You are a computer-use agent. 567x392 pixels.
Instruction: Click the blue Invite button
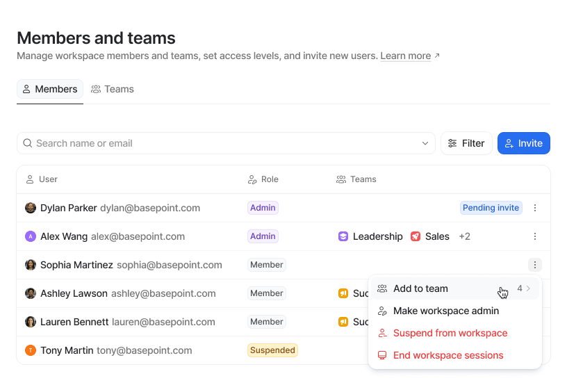click(x=524, y=143)
